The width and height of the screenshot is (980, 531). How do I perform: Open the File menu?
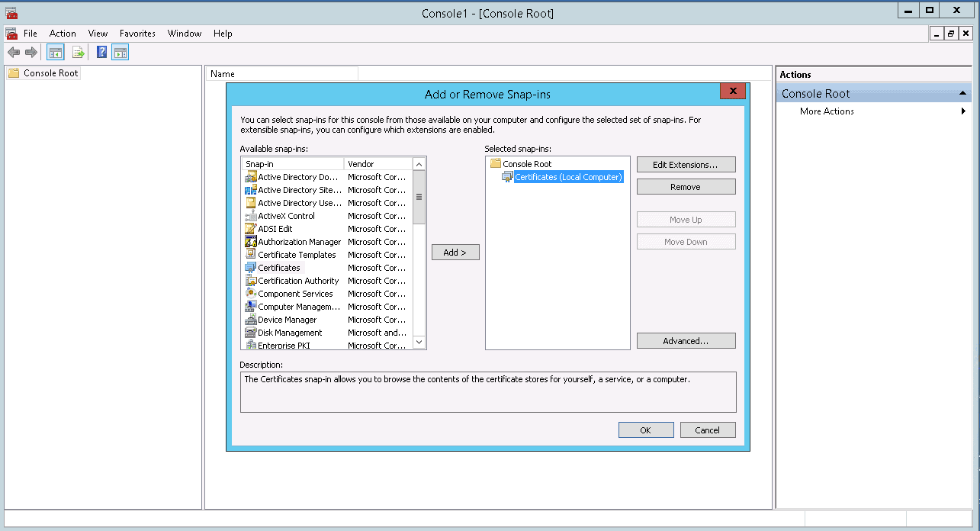click(31, 34)
